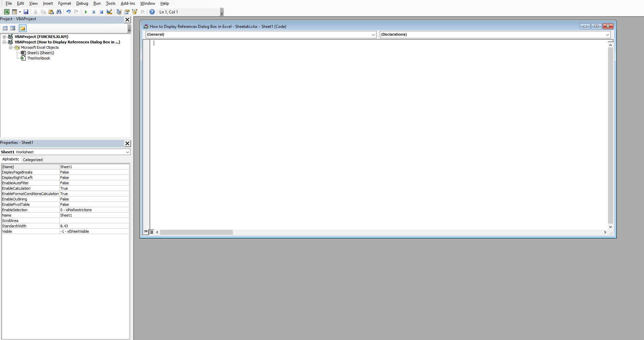Expand the VBAProject FUNCRES.XLAM node

(x=4, y=36)
